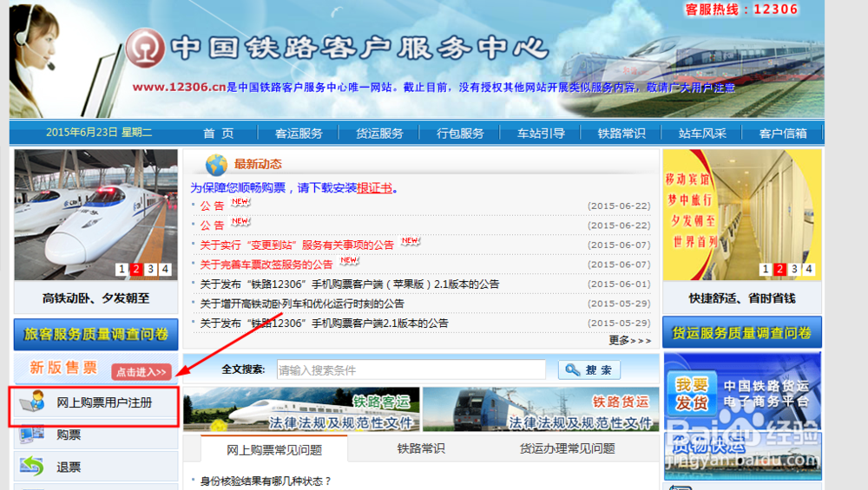Click 更多>>> for more news

coord(630,340)
